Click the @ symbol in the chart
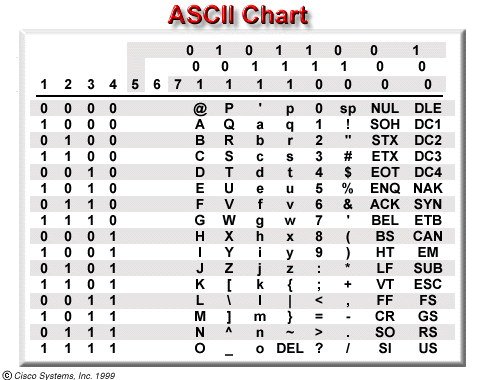The height and width of the screenshot is (380, 486). coord(200,109)
